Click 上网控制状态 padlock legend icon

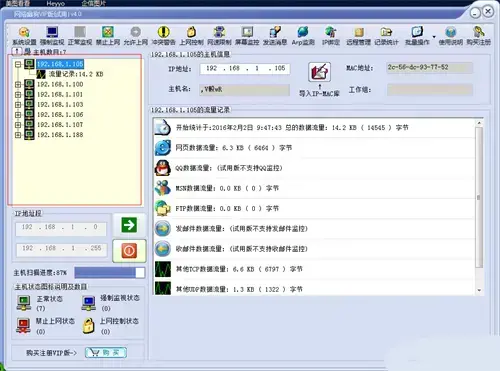click(x=89, y=326)
